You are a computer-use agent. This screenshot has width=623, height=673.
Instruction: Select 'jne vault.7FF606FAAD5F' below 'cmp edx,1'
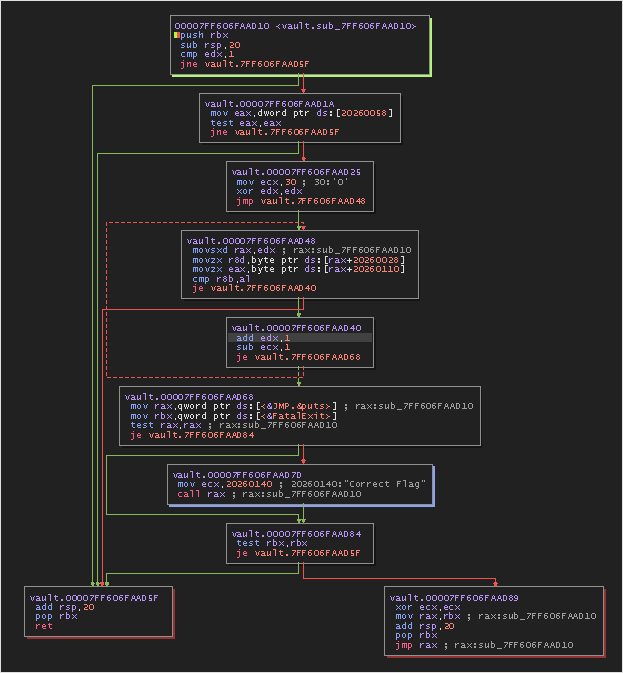coord(245,64)
